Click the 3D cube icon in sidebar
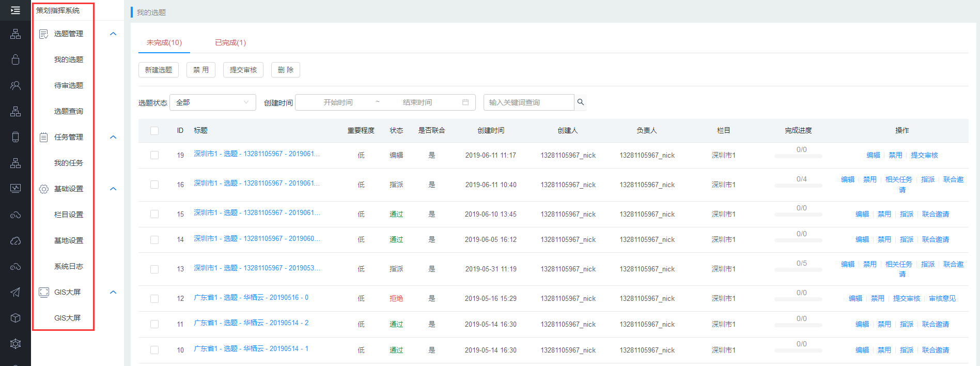The image size is (980, 366). coord(15,318)
